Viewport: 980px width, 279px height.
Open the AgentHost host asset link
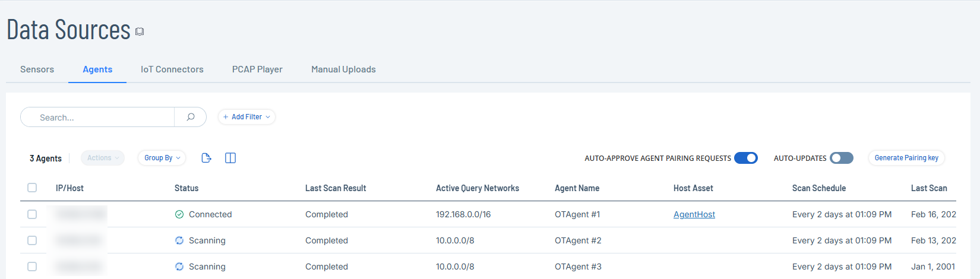[x=694, y=214]
